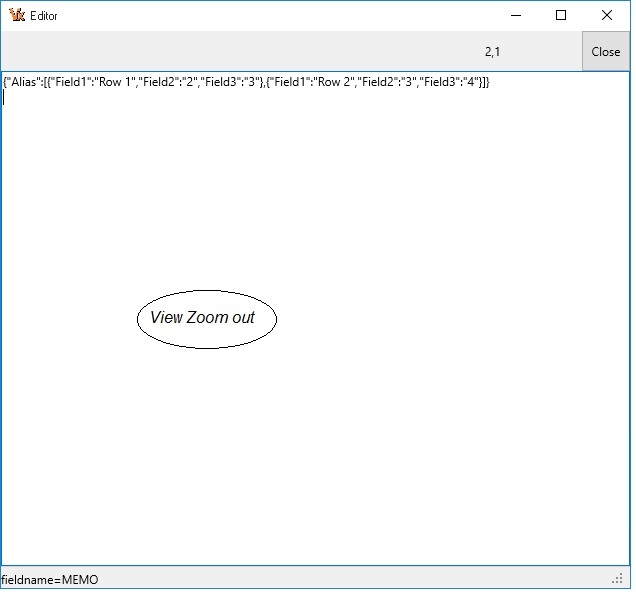Click the cursor position indicator 2,1
This screenshot has width=636, height=598.
click(492, 52)
